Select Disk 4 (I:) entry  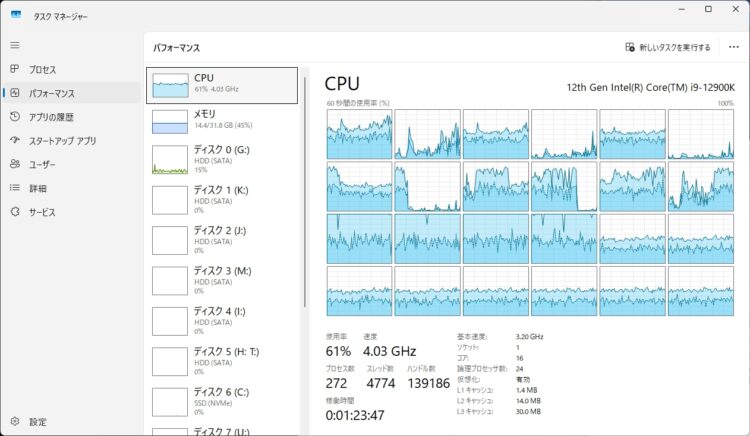pos(222,320)
